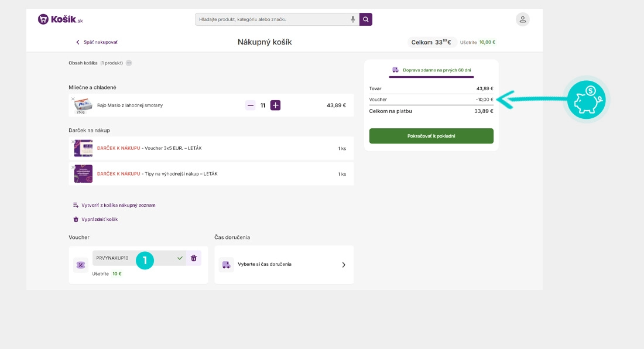644x349 pixels.
Task: Open the Košík.sk home logo
Action: [60, 19]
